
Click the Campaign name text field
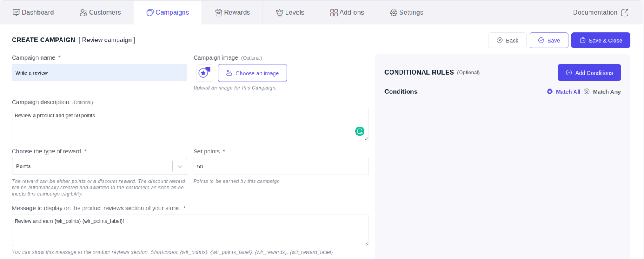99,73
